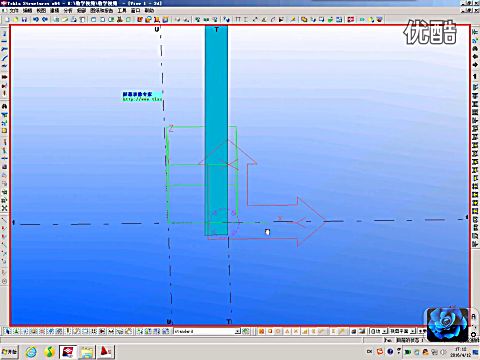This screenshot has width=480, height=360.
Task: Expand the dropdown left of 视图平面
Action: click(x=385, y=331)
